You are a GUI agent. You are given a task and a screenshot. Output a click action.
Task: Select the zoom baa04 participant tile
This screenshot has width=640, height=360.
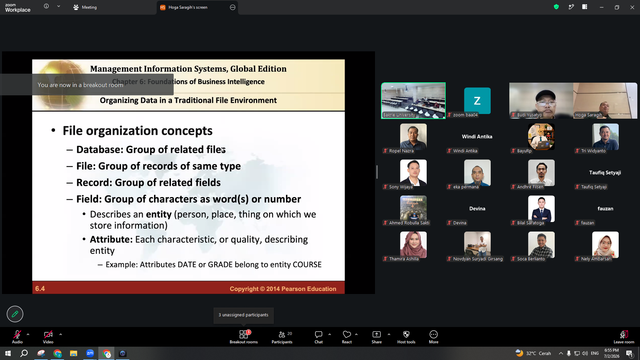477,101
